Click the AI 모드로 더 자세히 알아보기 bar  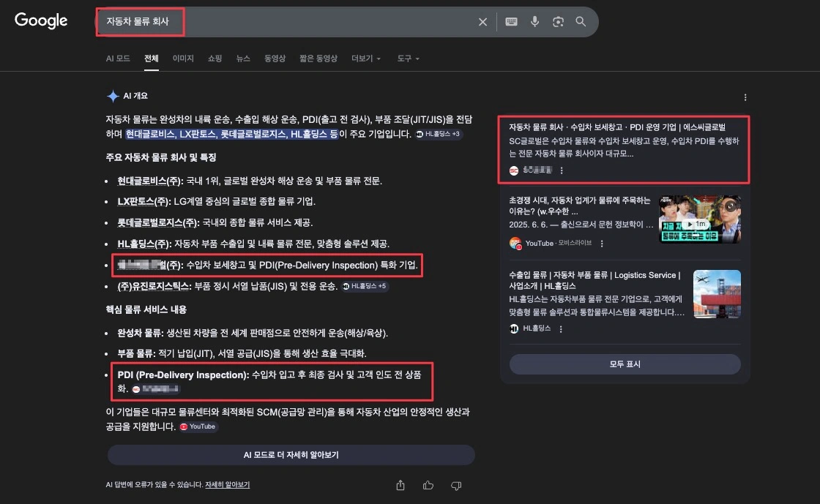pyautogui.click(x=291, y=456)
